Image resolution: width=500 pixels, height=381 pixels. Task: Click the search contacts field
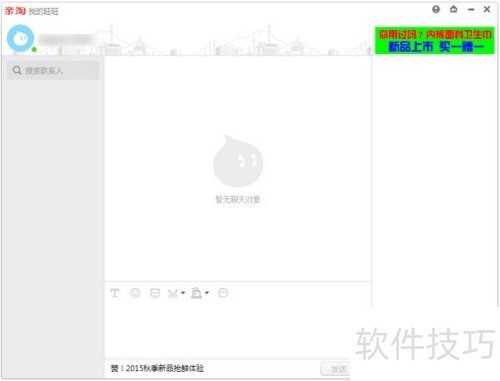(53, 70)
